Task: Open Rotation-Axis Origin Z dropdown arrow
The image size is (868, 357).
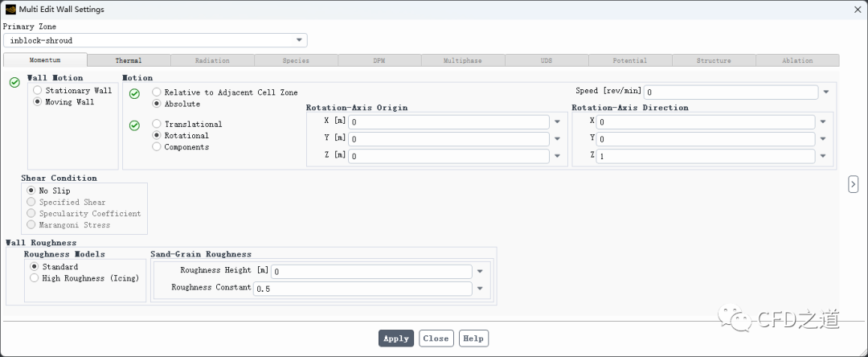Action: tap(558, 156)
